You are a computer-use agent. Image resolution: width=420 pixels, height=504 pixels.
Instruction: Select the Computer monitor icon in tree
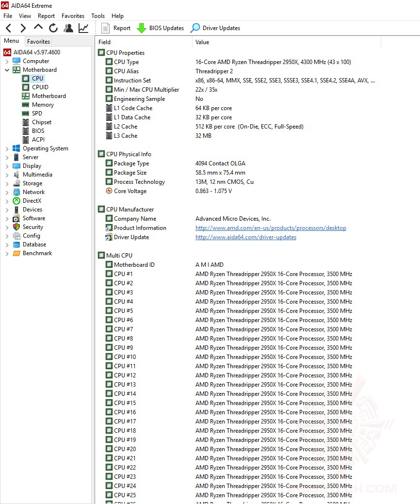click(x=16, y=61)
